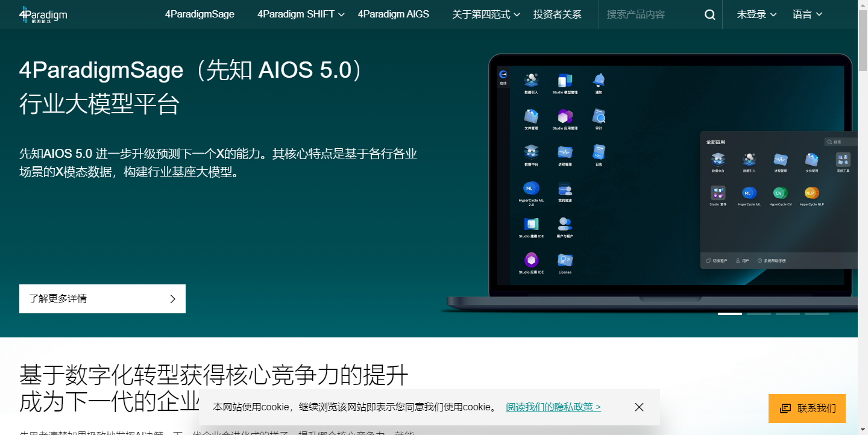Click the arrow on 了解更多详情 button
Screen dimensions: 868x435
[173, 299]
